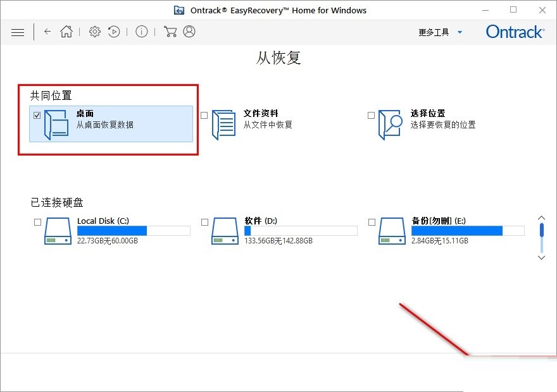Open settings gear icon

(95, 32)
